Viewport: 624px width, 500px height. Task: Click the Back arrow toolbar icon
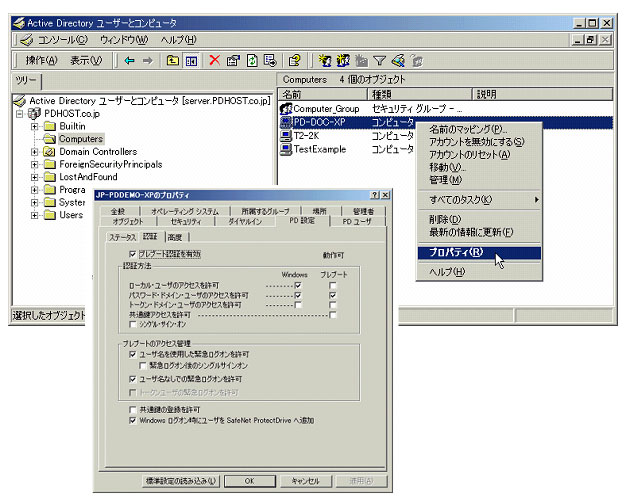click(129, 61)
